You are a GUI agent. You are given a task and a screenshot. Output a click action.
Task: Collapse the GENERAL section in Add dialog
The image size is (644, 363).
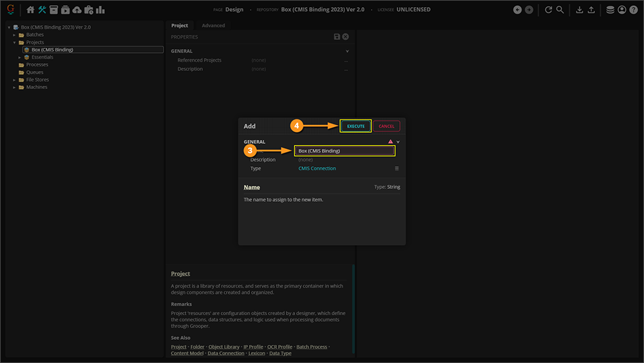click(x=398, y=142)
